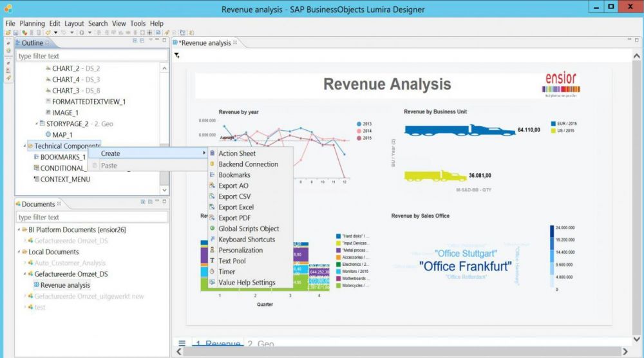The image size is (644, 358).
Task: Select CHART_2 in the Outline tree
Action: (73, 68)
